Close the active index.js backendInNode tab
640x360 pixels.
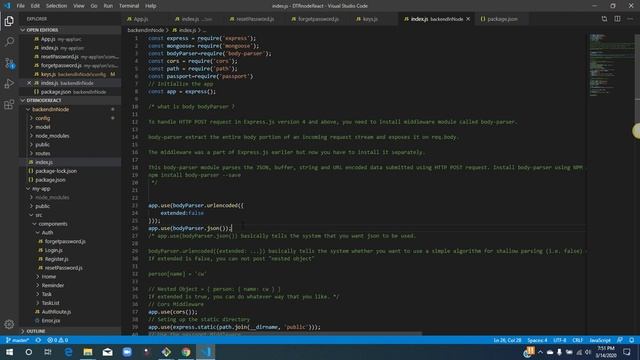[468, 19]
